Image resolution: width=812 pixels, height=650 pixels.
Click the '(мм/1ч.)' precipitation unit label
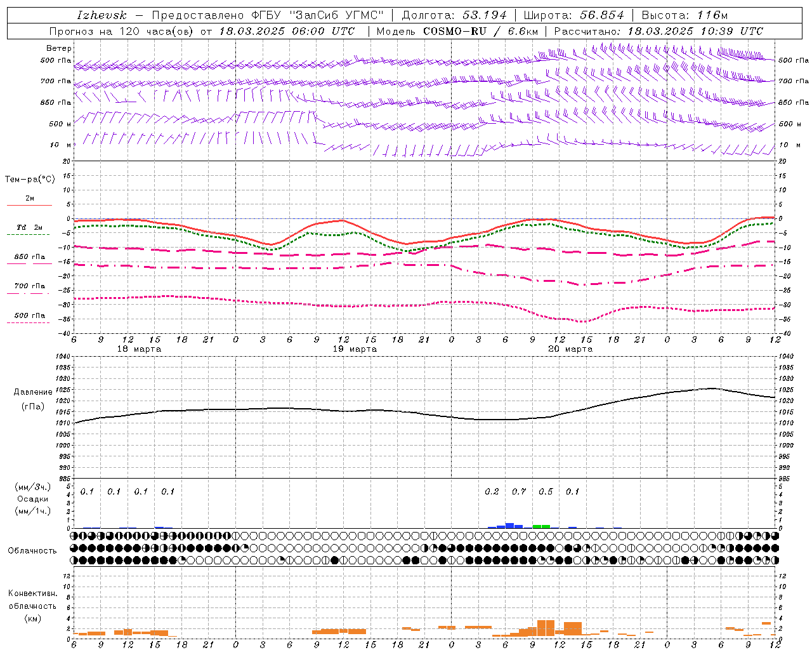coord(32,511)
